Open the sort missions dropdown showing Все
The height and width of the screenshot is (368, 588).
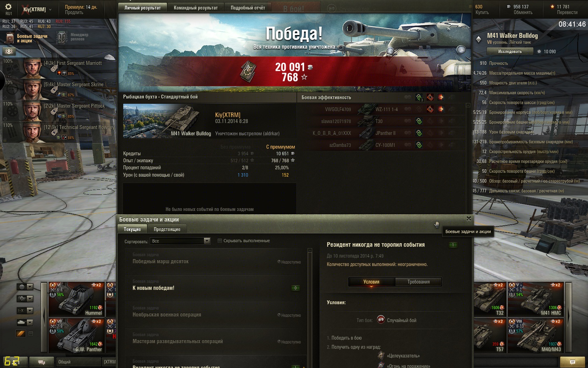click(x=180, y=241)
